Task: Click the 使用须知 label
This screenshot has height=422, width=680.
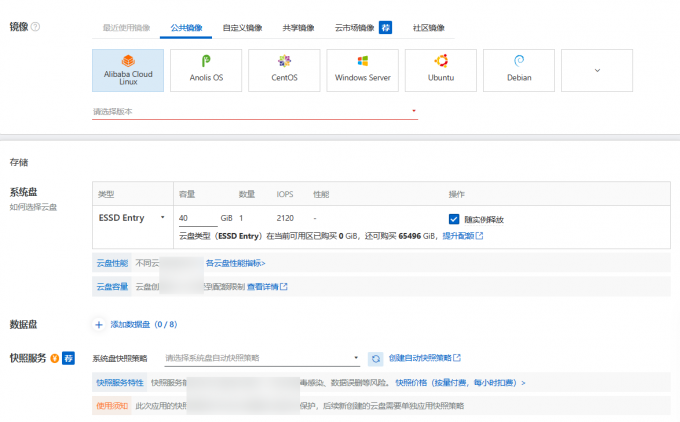Action: pos(112,406)
